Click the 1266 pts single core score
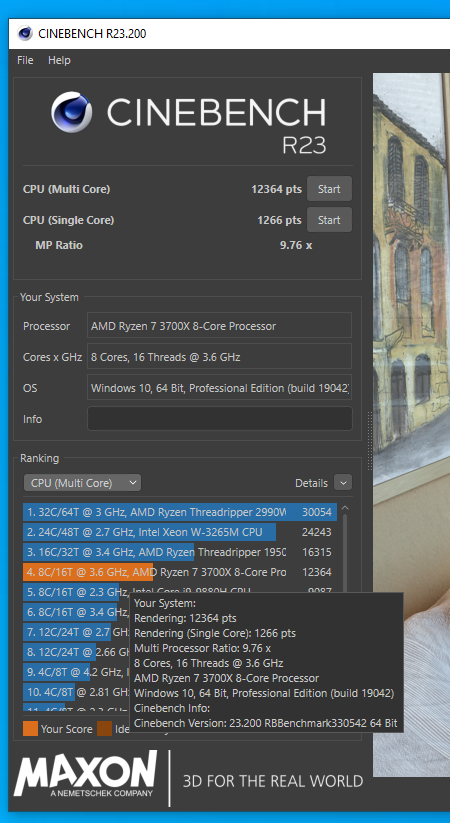This screenshot has height=823, width=450. coord(279,220)
